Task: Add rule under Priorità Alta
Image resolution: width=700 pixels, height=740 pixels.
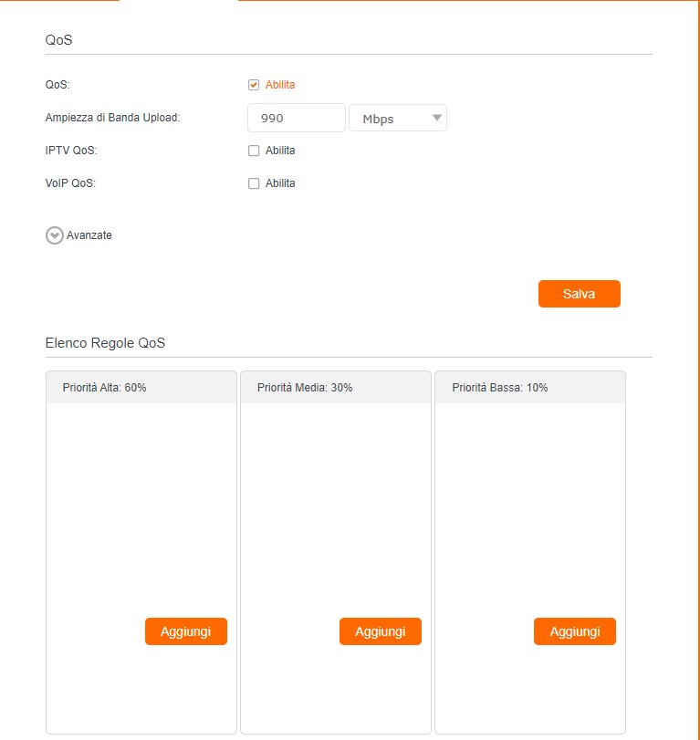Action: [185, 631]
